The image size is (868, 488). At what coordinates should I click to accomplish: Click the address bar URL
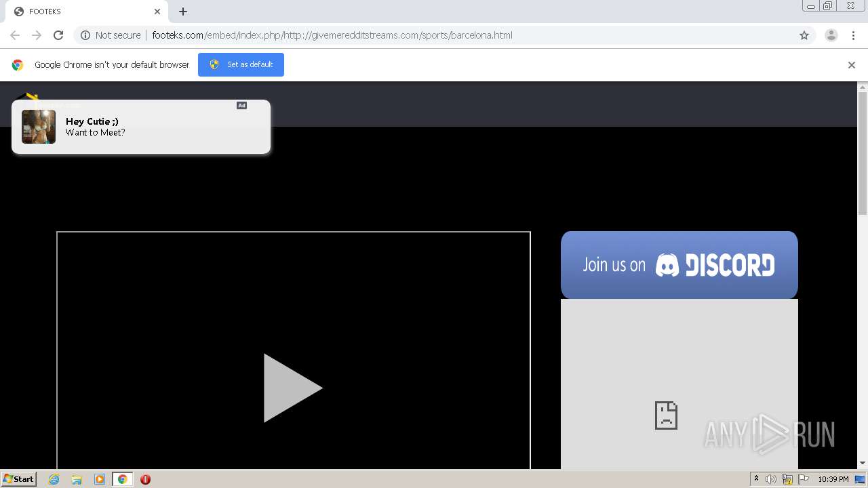[x=332, y=35]
